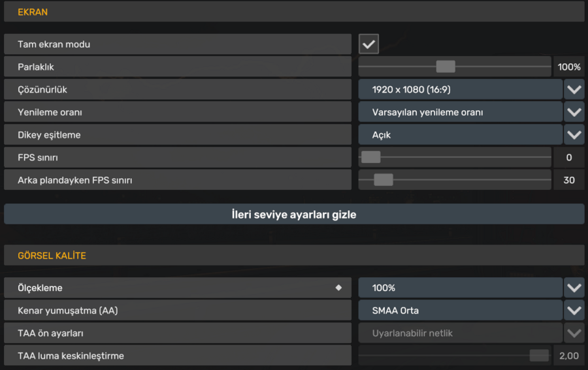Image resolution: width=588 pixels, height=370 pixels.
Task: Click the İleri seviye ayarları gizle button
Action: tap(294, 214)
